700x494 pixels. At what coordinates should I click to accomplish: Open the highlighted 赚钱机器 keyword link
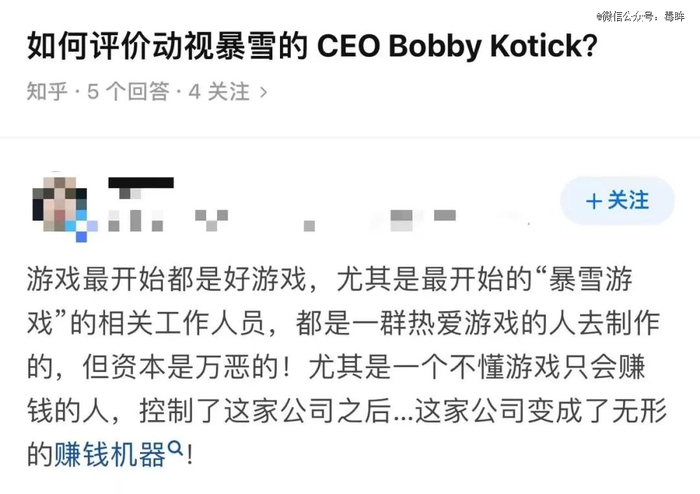click(109, 455)
